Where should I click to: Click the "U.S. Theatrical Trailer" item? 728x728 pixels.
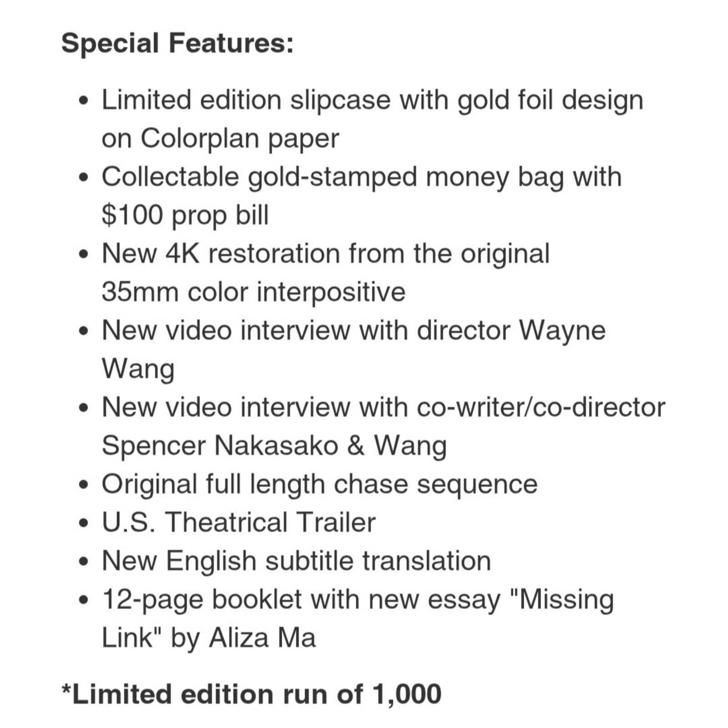(238, 522)
